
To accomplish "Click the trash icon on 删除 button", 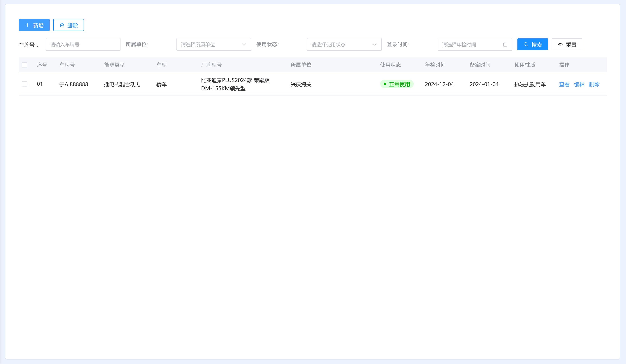I will 62,25.
